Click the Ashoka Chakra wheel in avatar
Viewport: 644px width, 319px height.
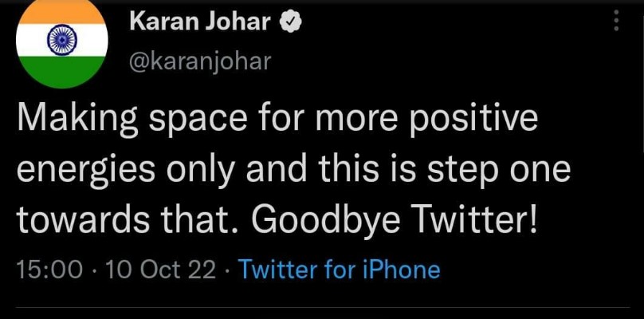coord(61,38)
